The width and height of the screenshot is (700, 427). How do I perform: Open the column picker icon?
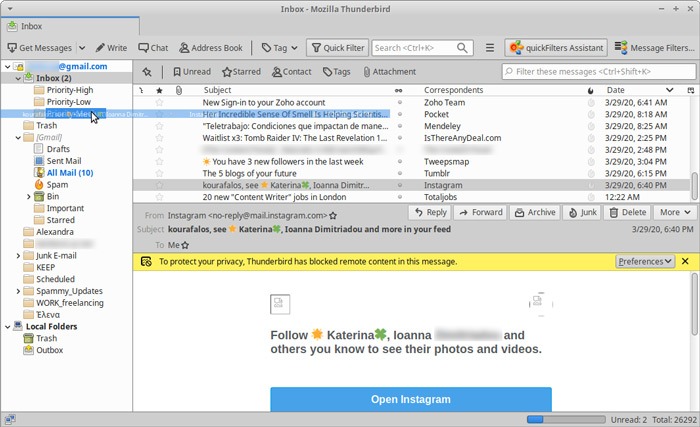(691, 90)
